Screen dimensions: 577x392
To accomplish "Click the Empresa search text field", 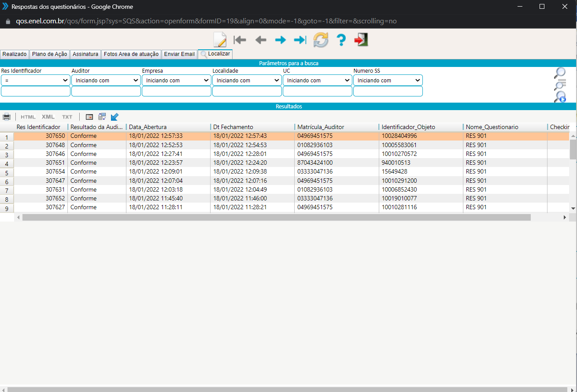I will 176,91.
